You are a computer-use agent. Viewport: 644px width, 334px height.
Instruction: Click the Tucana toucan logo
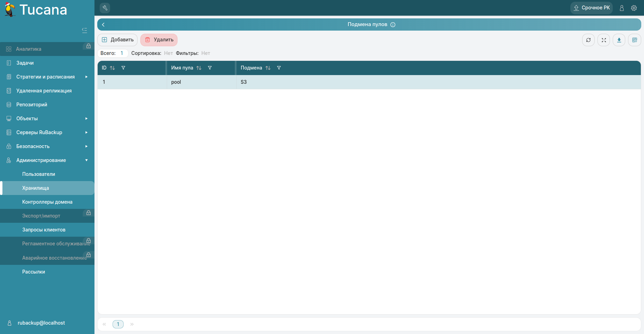[9, 9]
